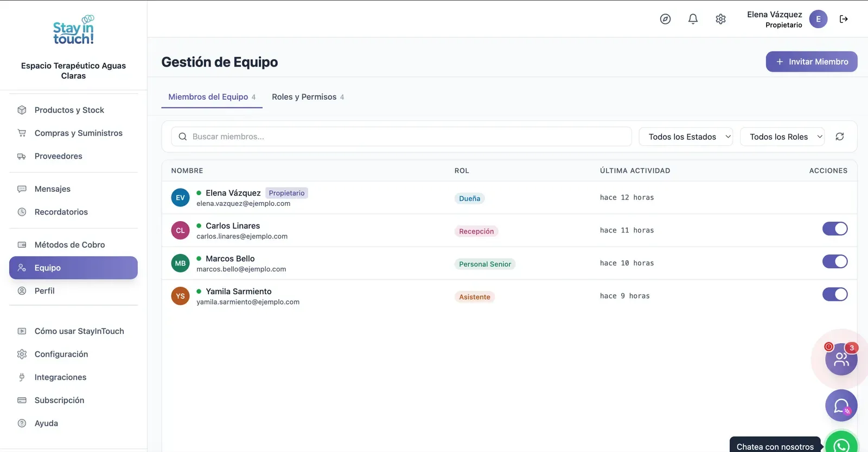Click the Elena Vázquez avatar circle E
The width and height of the screenshot is (868, 452).
(818, 19)
